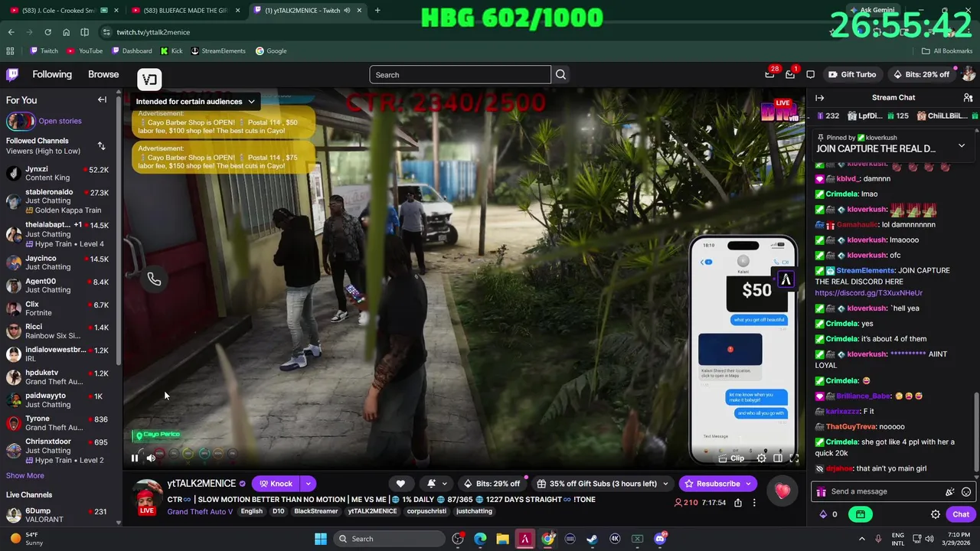Open the whispers speech bubble icon
980x551 pixels.
(x=810, y=74)
